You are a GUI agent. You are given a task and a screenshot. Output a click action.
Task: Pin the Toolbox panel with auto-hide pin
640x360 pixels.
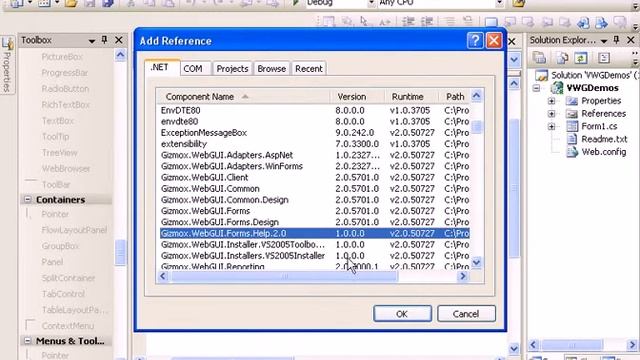(x=104, y=40)
